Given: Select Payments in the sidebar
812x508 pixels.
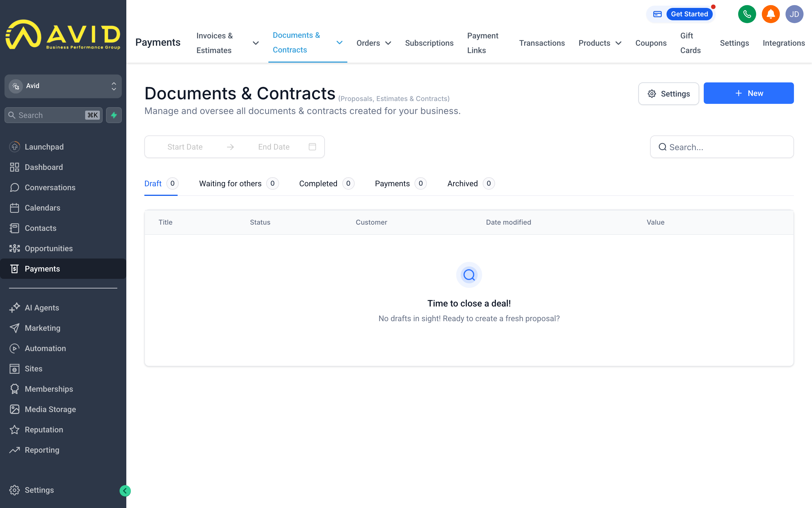Looking at the screenshot, I should pos(63,269).
